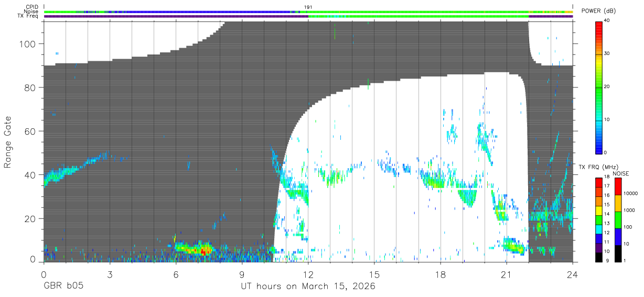Click the 9 tick label on UT hours axis

point(242,274)
